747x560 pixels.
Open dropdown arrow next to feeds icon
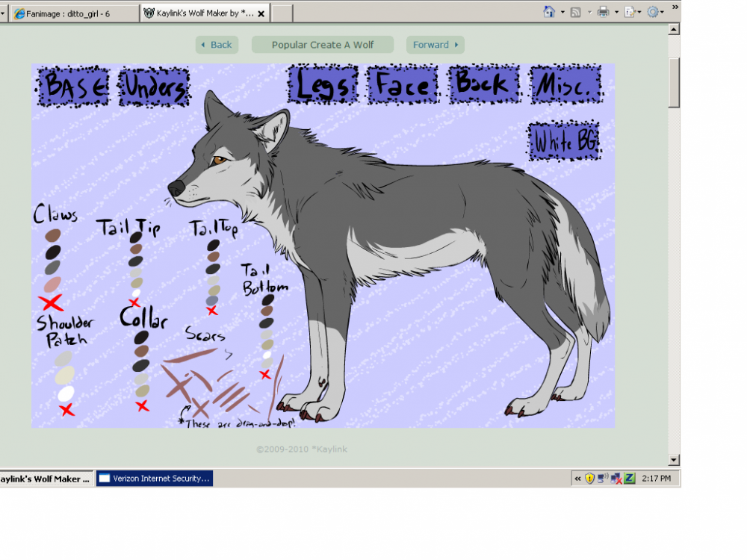589,13
